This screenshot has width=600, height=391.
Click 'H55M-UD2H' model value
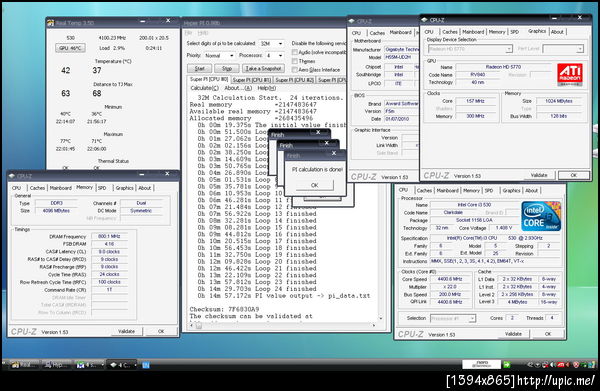tap(398, 57)
